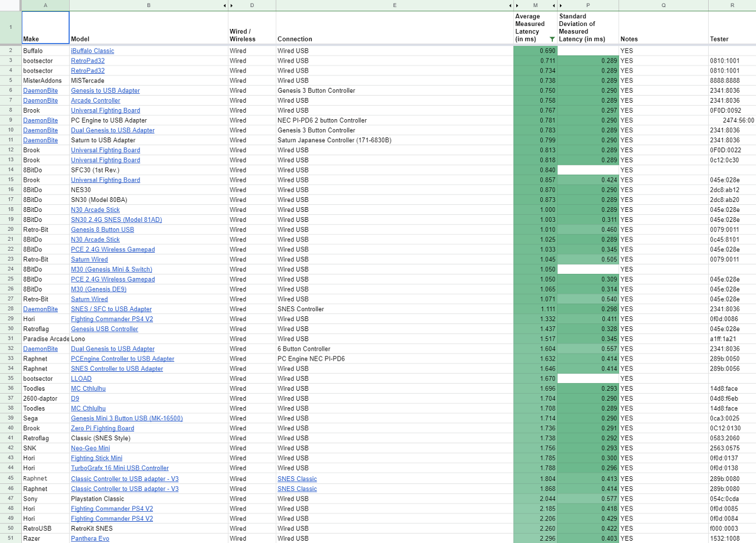Select the 1532:1008 tester cell
756x543 pixels.
click(x=732, y=538)
